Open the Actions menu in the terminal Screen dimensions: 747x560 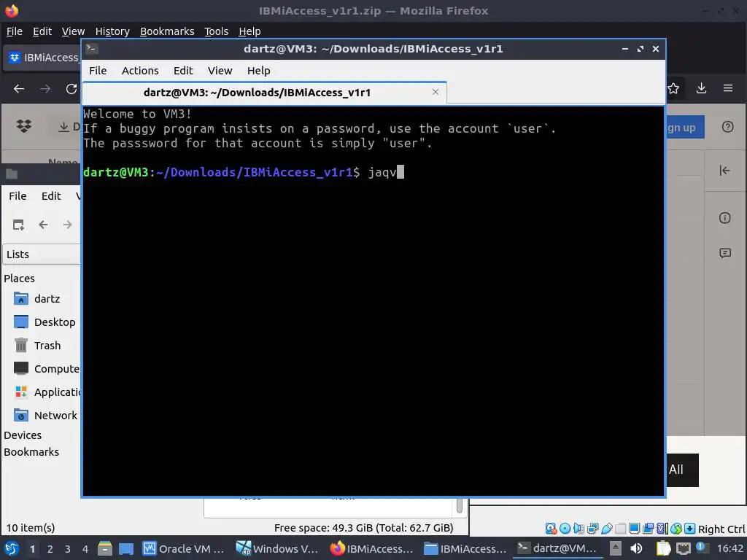(140, 71)
